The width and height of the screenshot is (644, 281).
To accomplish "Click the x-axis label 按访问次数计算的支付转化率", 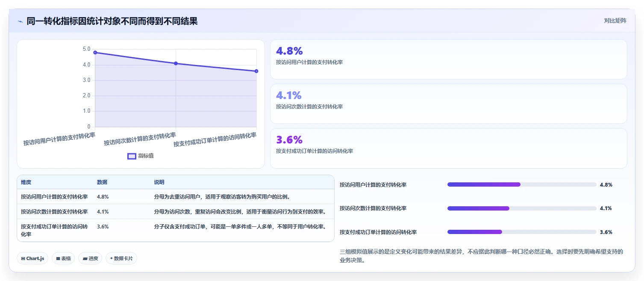I will coord(140,139).
